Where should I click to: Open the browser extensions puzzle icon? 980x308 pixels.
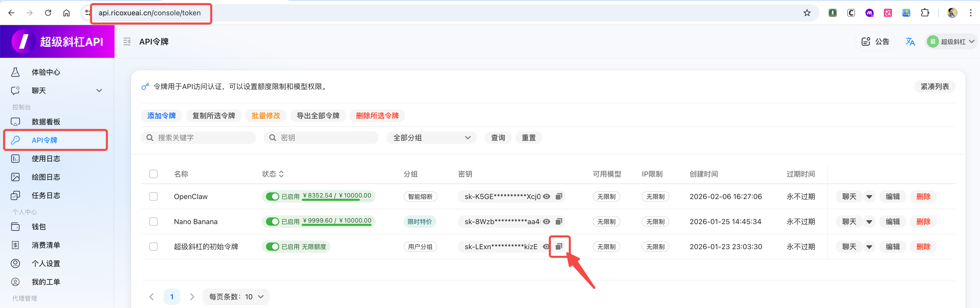[x=925, y=13]
